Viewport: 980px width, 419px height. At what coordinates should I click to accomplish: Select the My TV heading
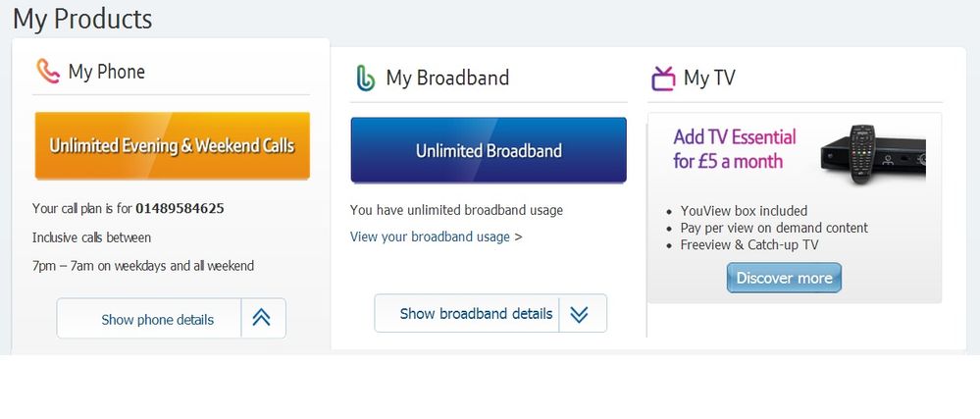(709, 79)
